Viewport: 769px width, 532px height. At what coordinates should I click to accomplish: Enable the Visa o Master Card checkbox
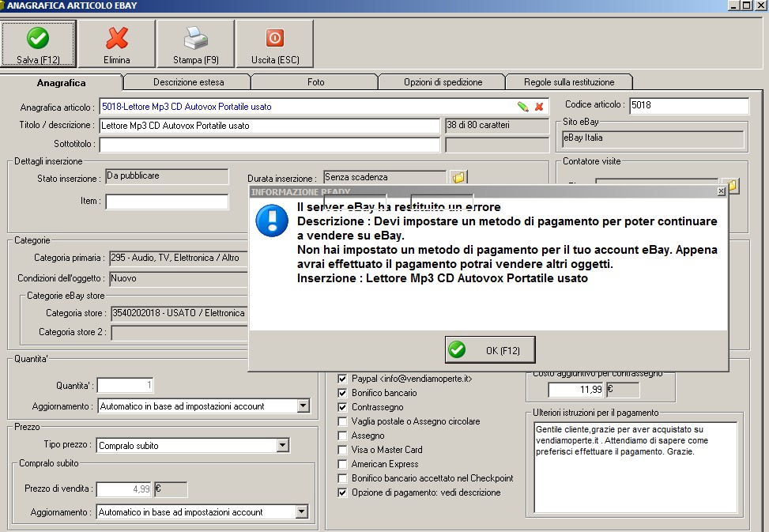click(x=342, y=450)
